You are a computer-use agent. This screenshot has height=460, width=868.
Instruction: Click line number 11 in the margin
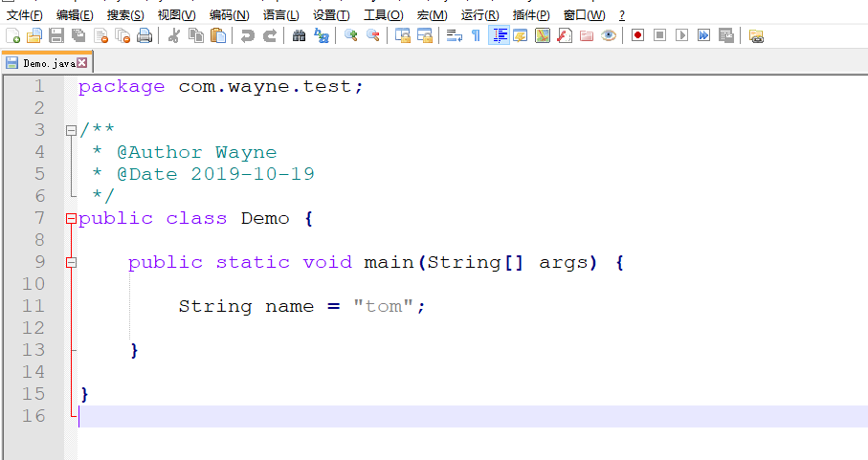coord(33,306)
